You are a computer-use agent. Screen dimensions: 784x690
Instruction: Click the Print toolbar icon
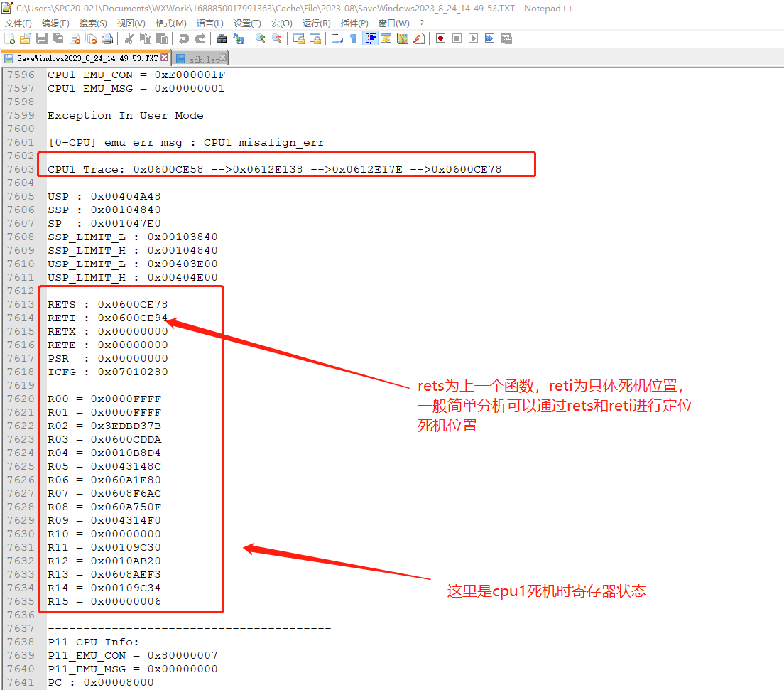click(x=107, y=38)
